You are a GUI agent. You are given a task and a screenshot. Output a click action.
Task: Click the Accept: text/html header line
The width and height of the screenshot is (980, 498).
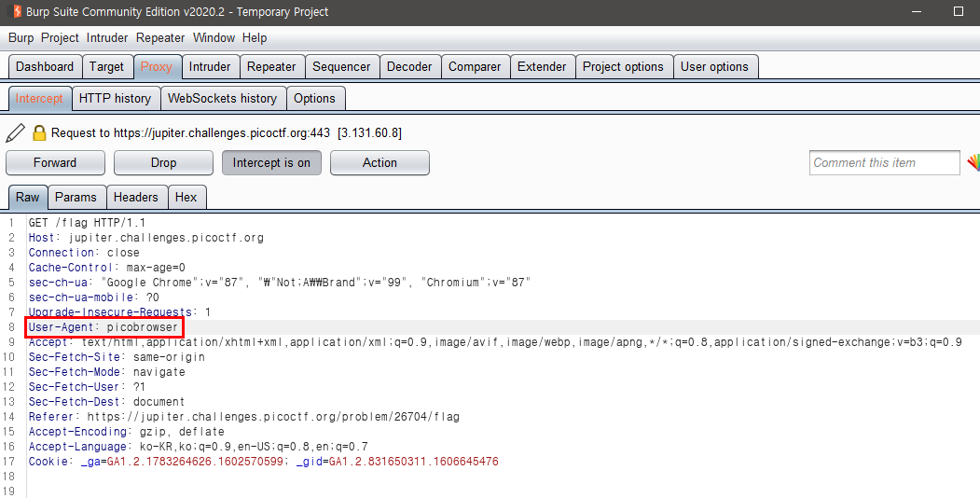(495, 341)
